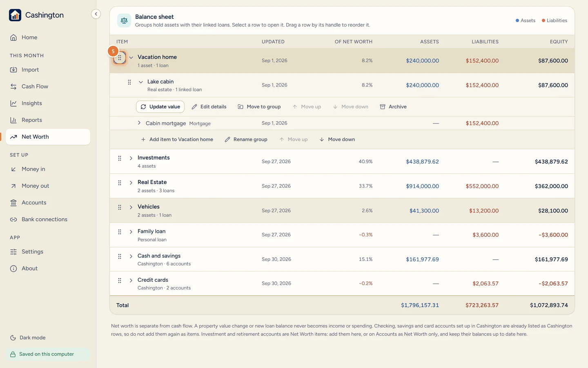The width and height of the screenshot is (588, 368).
Task: Collapse the sidebar with the arrow button
Action: pyautogui.click(x=96, y=14)
